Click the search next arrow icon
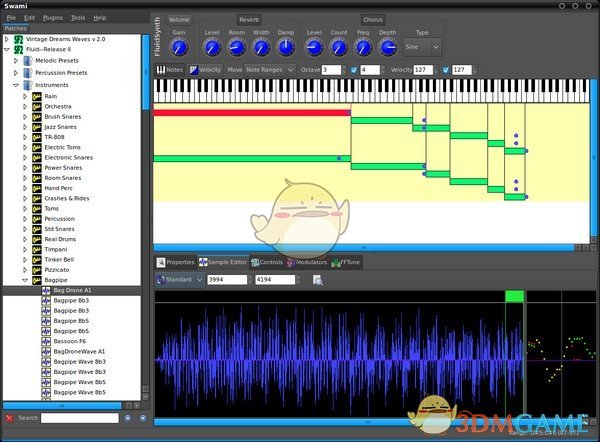The image size is (600, 442). pyautogui.click(x=143, y=418)
